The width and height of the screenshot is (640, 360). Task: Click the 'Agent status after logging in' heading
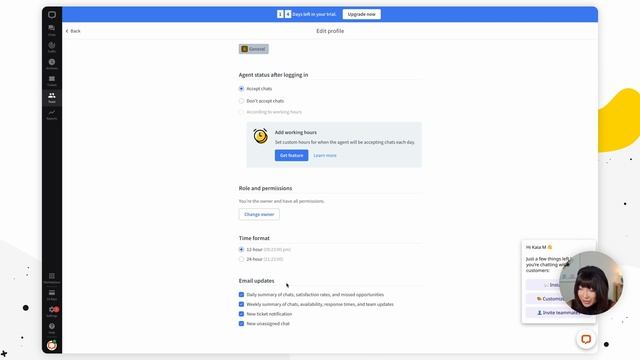(x=273, y=75)
